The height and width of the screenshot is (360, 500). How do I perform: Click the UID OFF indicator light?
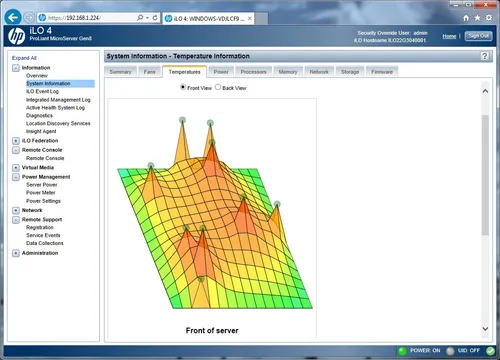450,351
